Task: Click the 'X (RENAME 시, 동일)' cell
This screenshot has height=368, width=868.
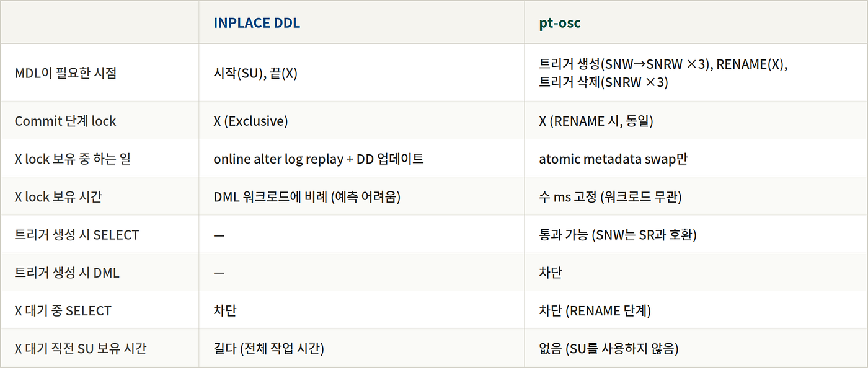Action: click(x=596, y=121)
